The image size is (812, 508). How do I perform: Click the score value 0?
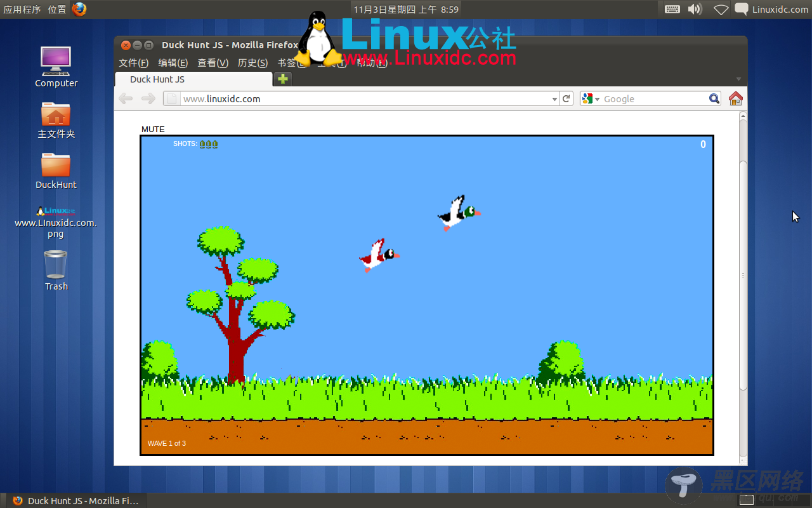pos(703,144)
